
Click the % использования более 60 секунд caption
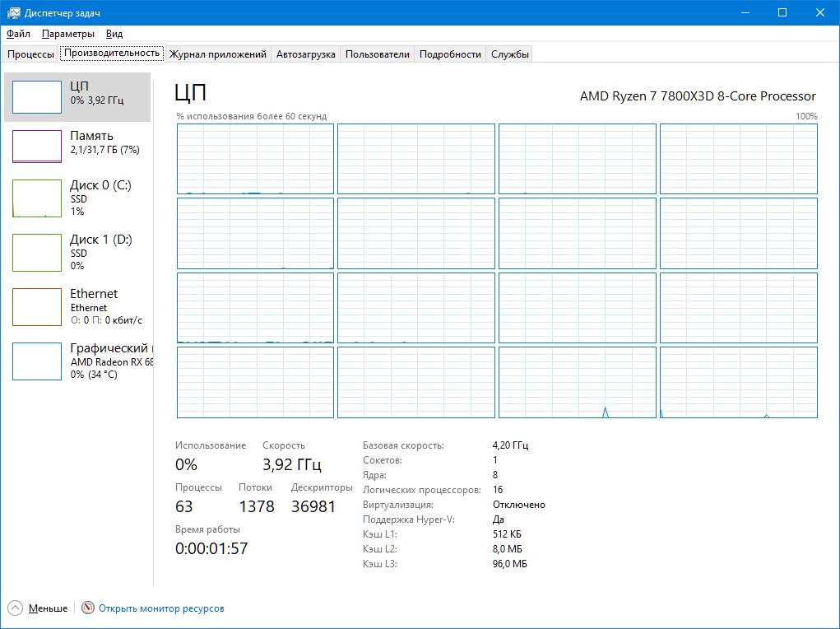click(251, 116)
